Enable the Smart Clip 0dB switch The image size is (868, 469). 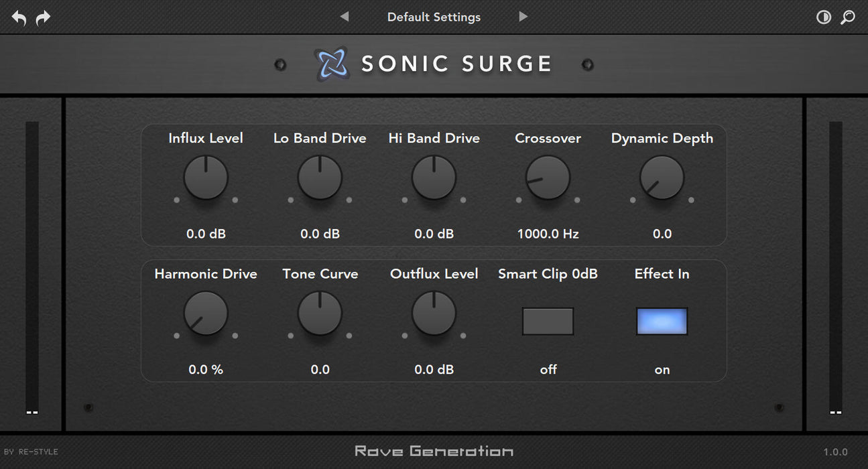pyautogui.click(x=548, y=321)
